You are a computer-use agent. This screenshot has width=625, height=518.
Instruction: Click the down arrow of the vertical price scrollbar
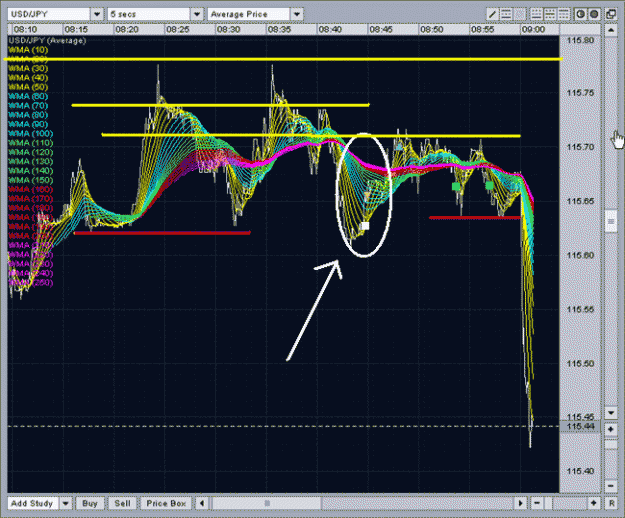click(611, 412)
